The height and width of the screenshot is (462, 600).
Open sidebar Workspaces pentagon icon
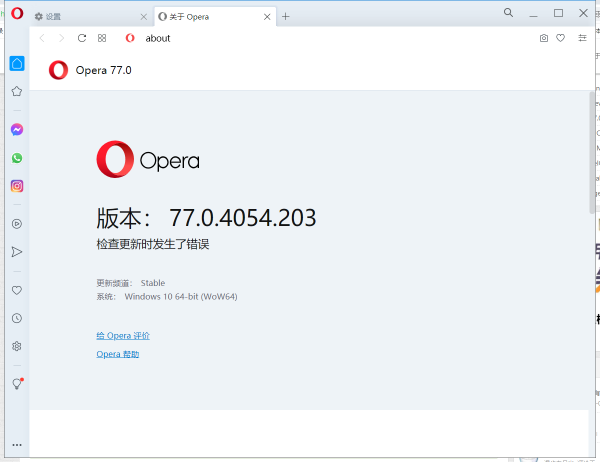point(17,91)
